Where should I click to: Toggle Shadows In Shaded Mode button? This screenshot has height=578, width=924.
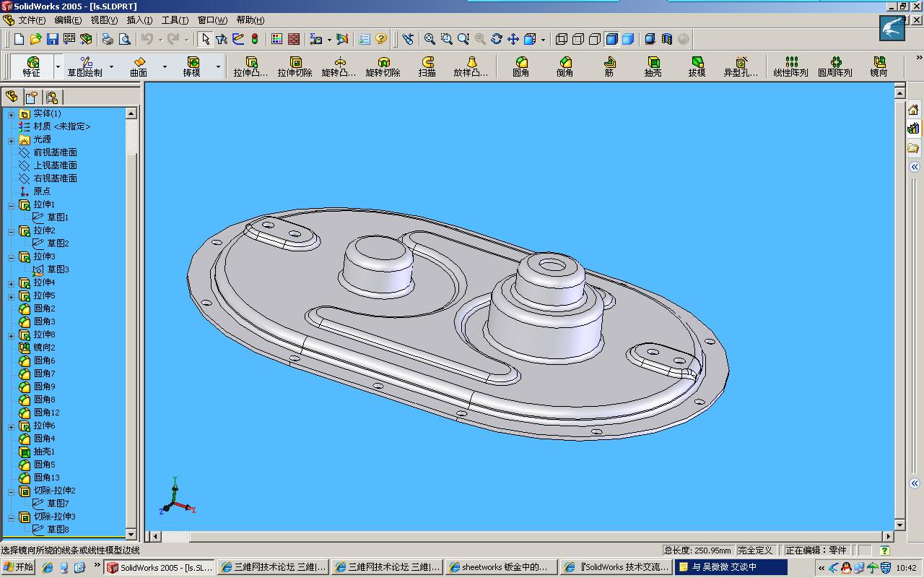click(650, 39)
